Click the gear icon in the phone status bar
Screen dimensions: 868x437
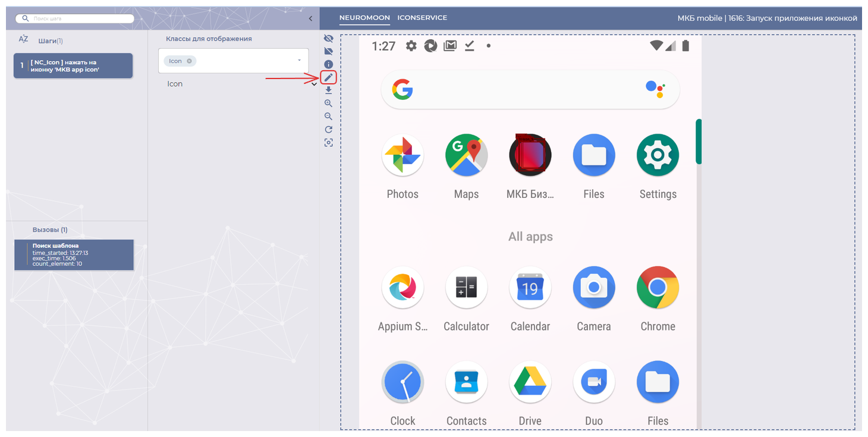click(411, 46)
